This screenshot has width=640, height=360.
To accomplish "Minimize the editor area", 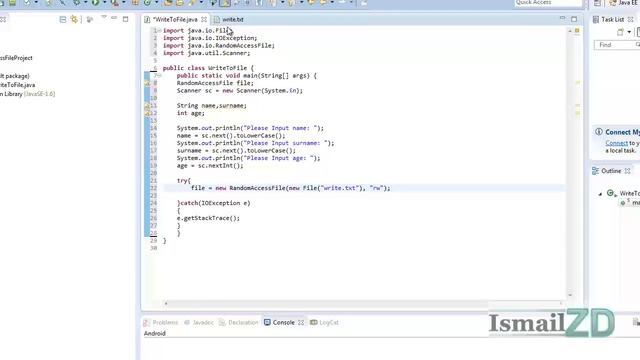I will [562, 18].
